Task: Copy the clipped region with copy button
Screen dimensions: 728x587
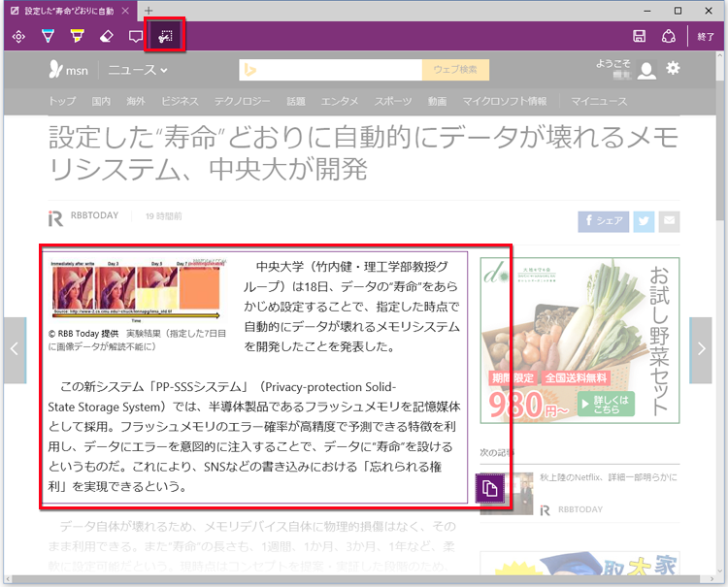Action: coord(489,488)
